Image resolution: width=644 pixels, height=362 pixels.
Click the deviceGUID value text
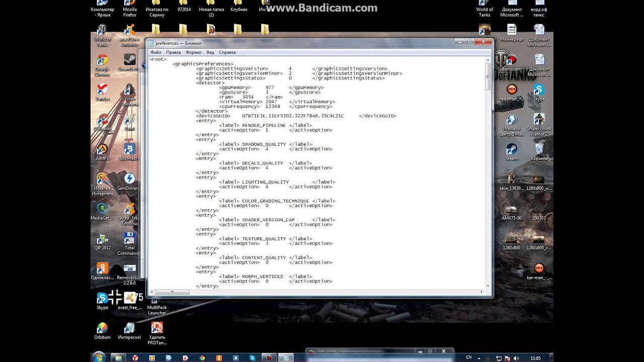point(293,116)
